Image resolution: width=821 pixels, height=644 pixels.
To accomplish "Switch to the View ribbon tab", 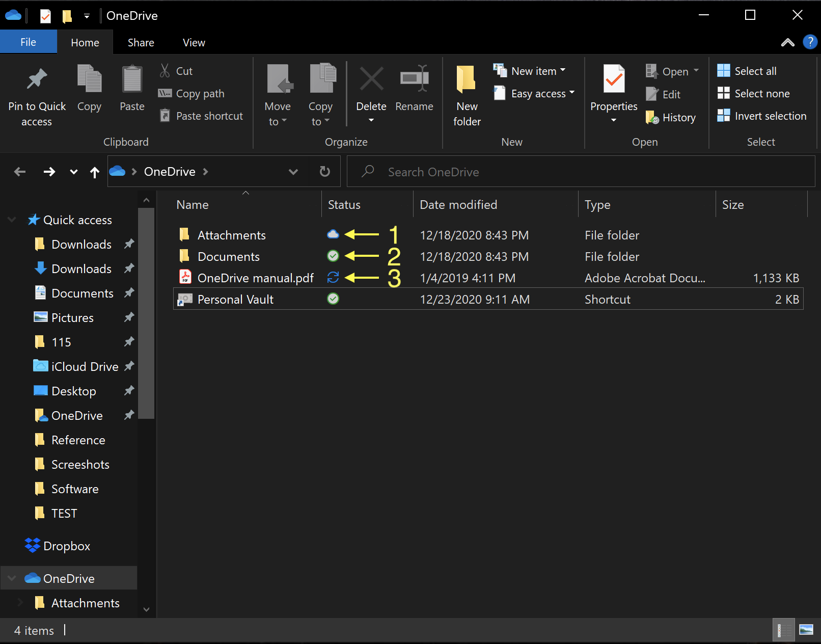I will (194, 42).
